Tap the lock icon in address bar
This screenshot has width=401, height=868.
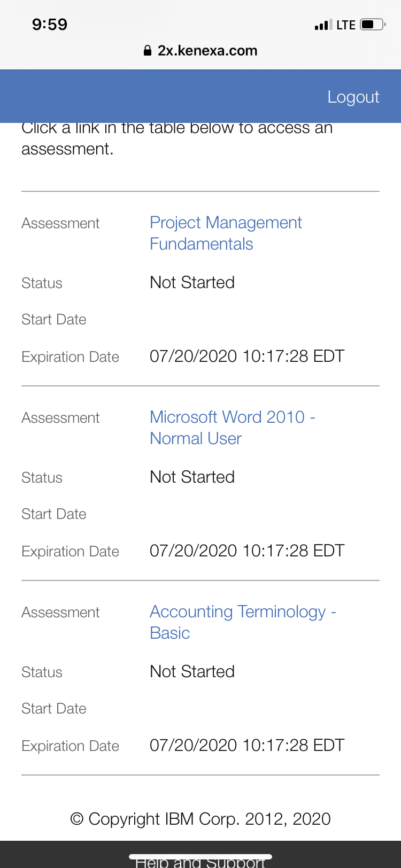[148, 51]
